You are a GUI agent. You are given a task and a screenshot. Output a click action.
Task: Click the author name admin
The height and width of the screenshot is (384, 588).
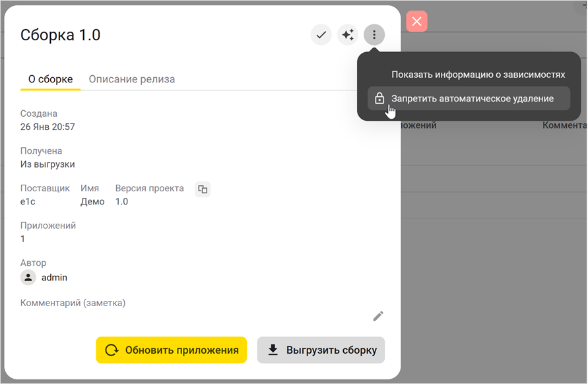[x=55, y=277]
